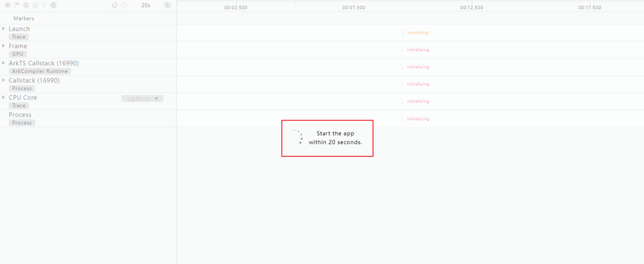Open the funnel filter icon
The image size is (644, 264).
44,5
